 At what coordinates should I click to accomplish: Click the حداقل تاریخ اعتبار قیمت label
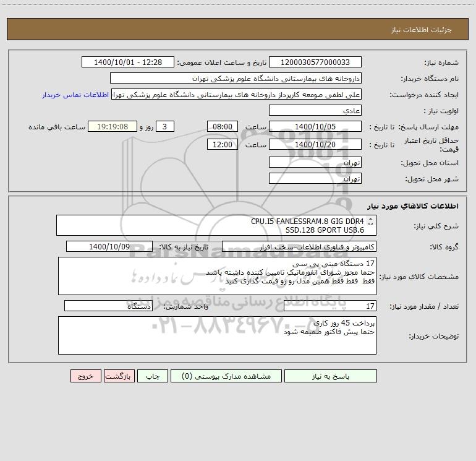click(431, 145)
